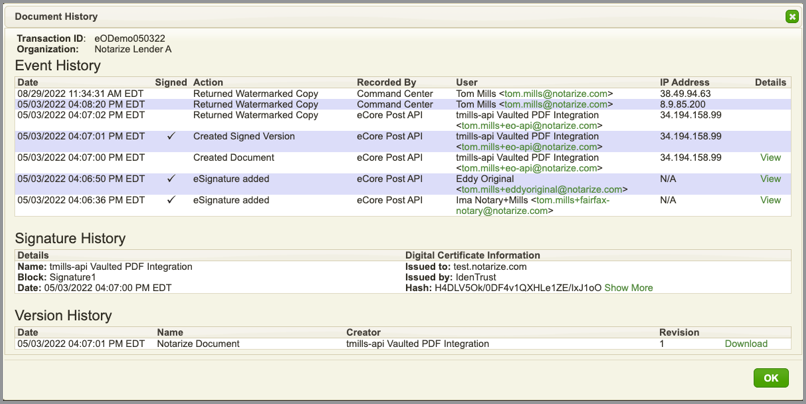
Task: Click Tom Mills email in 04:08:20 PM row
Action: click(557, 104)
